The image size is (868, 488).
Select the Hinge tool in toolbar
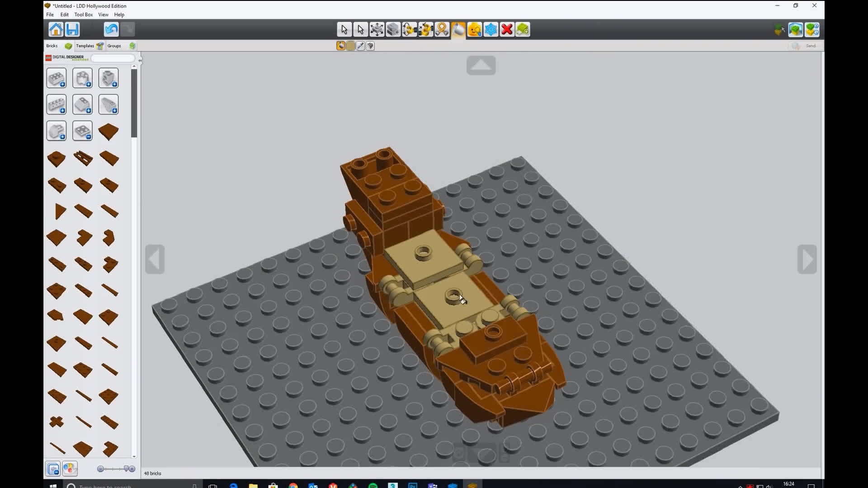coord(409,30)
